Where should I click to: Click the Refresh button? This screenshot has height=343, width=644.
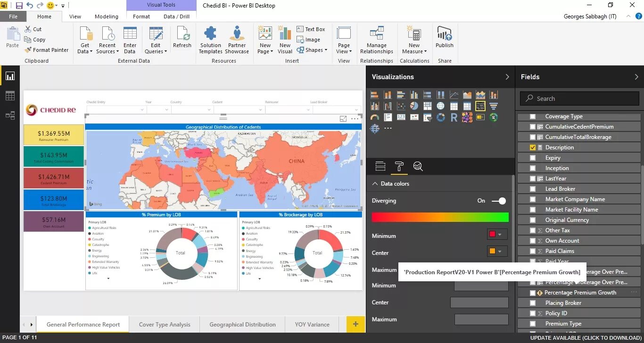click(x=182, y=38)
